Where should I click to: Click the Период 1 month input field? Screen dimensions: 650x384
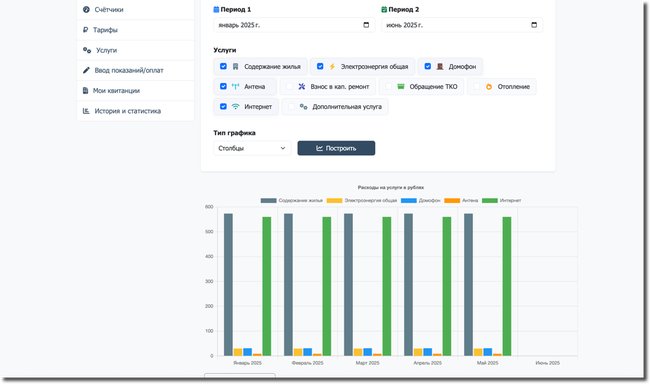294,25
